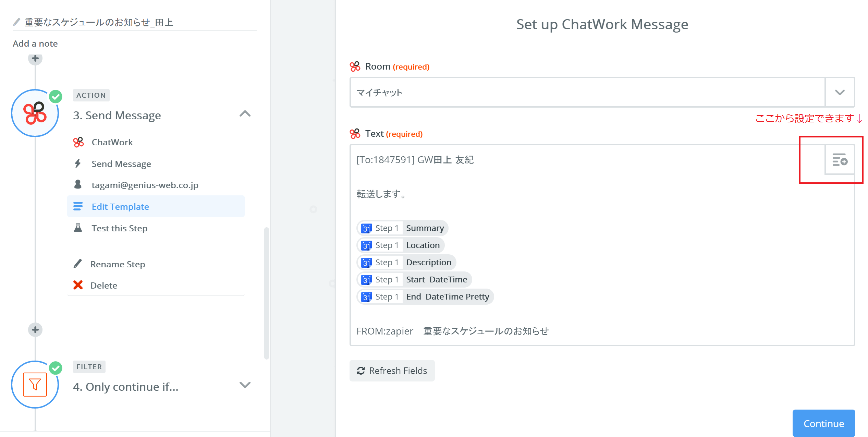Image resolution: width=868 pixels, height=437 pixels.
Task: Click the Room field showing マイチャット
Action: coord(587,93)
